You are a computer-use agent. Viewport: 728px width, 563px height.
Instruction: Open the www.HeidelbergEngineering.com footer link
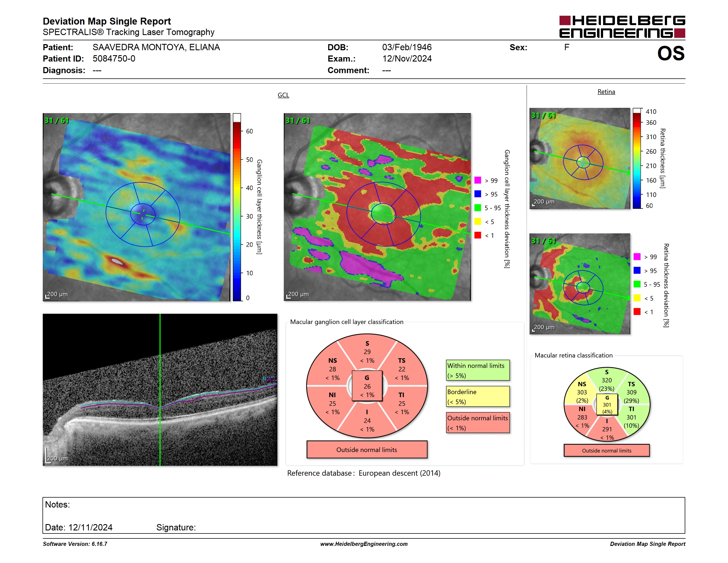click(364, 544)
